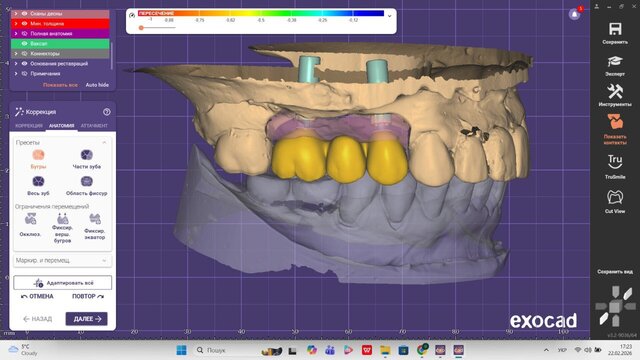Viewport: 640px width, 360px height.
Task: Toggle visibility of green Ваксап layer
Action: (24, 43)
